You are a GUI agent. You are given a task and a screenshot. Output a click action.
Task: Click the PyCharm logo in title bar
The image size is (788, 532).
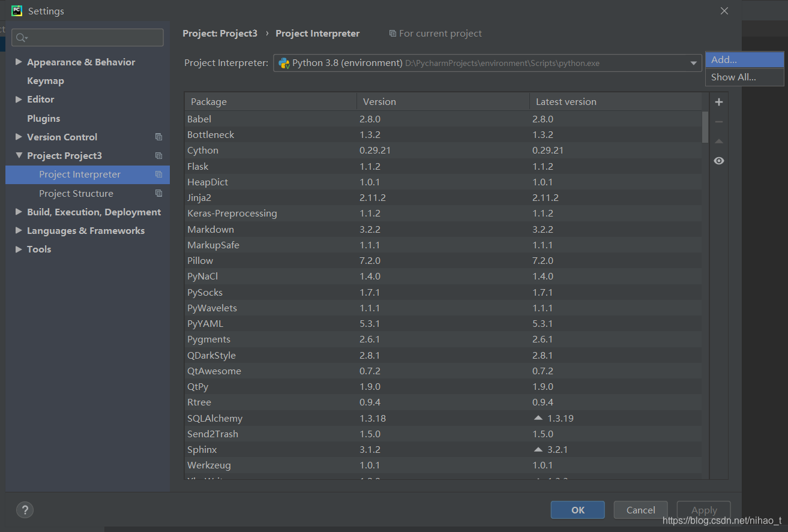17,11
